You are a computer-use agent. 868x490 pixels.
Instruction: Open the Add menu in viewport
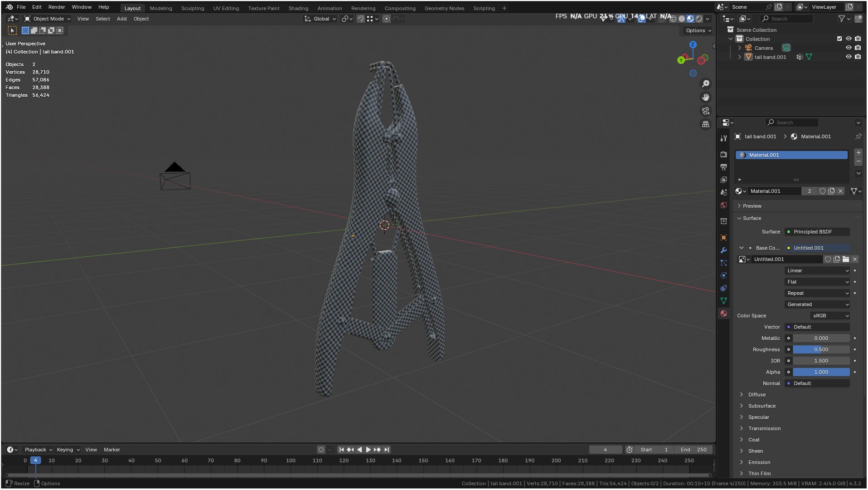tap(121, 19)
